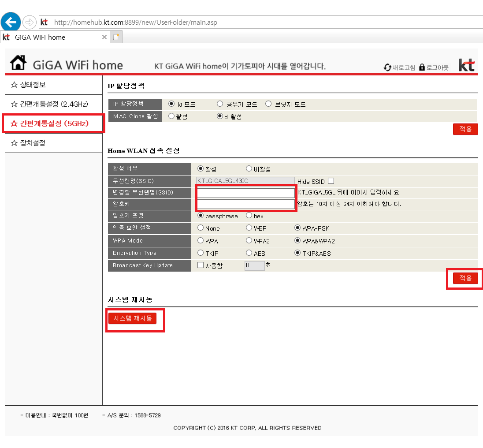The width and height of the screenshot is (483, 448).
Task: Select WPA&WPA2 mode radio button
Action: [x=297, y=240]
